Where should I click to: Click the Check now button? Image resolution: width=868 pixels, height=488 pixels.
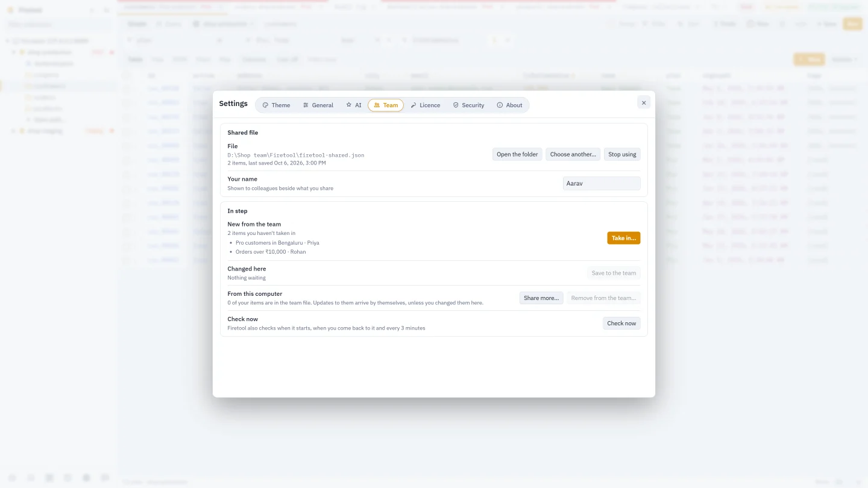pos(621,323)
